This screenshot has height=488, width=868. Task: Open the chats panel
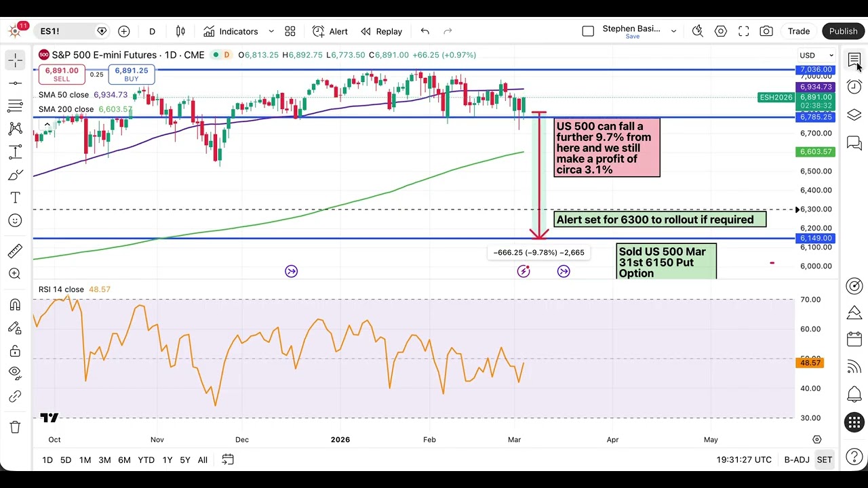pos(854,143)
